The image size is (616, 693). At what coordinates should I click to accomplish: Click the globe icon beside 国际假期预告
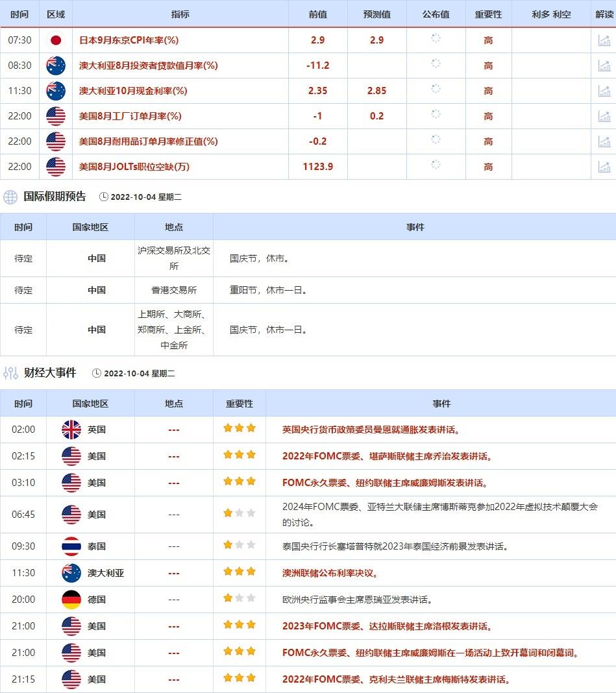tap(10, 197)
